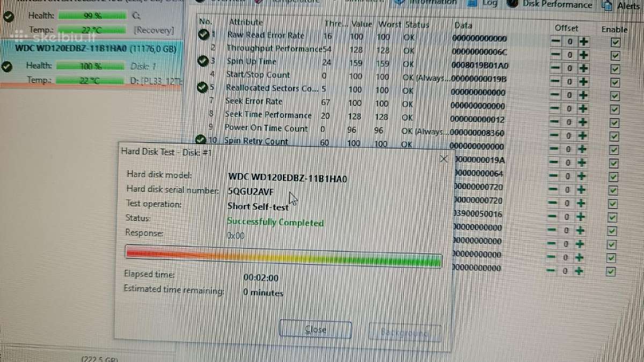
Task: Decrease offset for Raw Read Error Rate
Action: click(557, 41)
